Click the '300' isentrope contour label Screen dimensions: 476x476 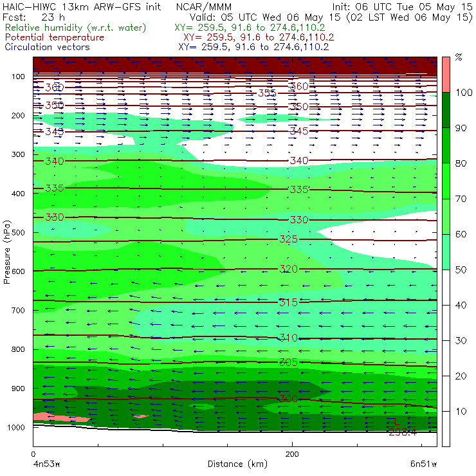pyautogui.click(x=288, y=399)
